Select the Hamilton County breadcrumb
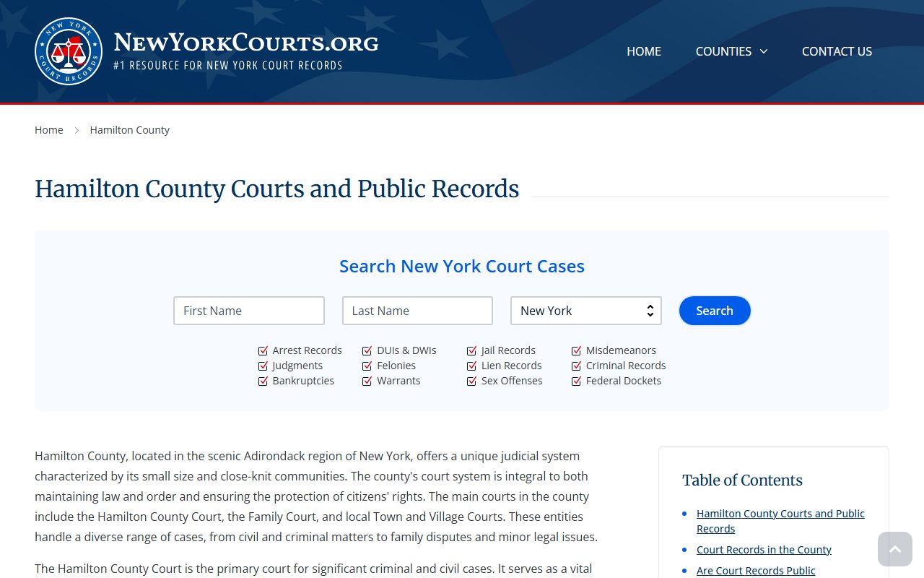Viewport: 924px width, 578px height. (130, 130)
